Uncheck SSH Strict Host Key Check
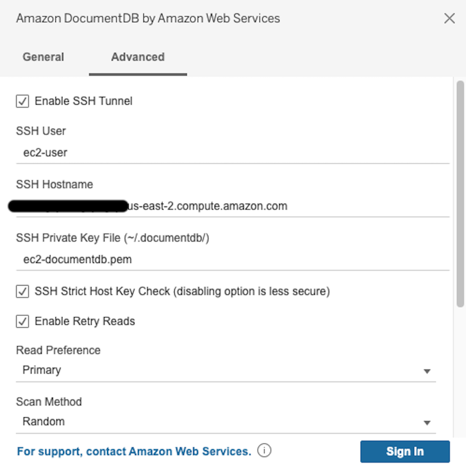This screenshot has height=476, width=466. [22, 292]
